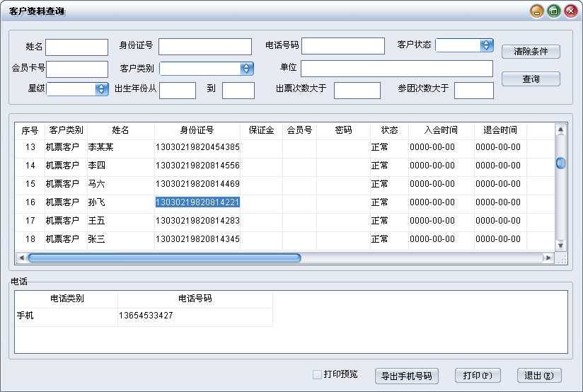
Task: Click the 出生年份从 start field
Action: pyautogui.click(x=178, y=91)
